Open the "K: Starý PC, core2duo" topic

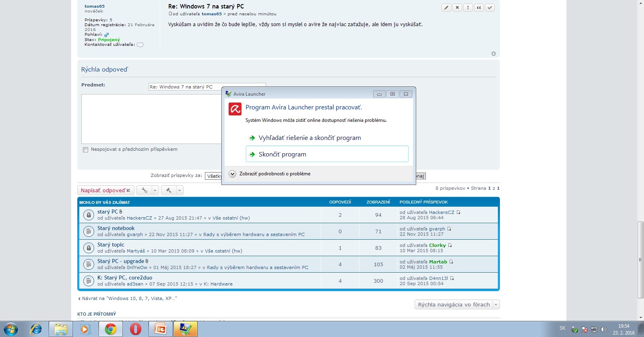[125, 277]
